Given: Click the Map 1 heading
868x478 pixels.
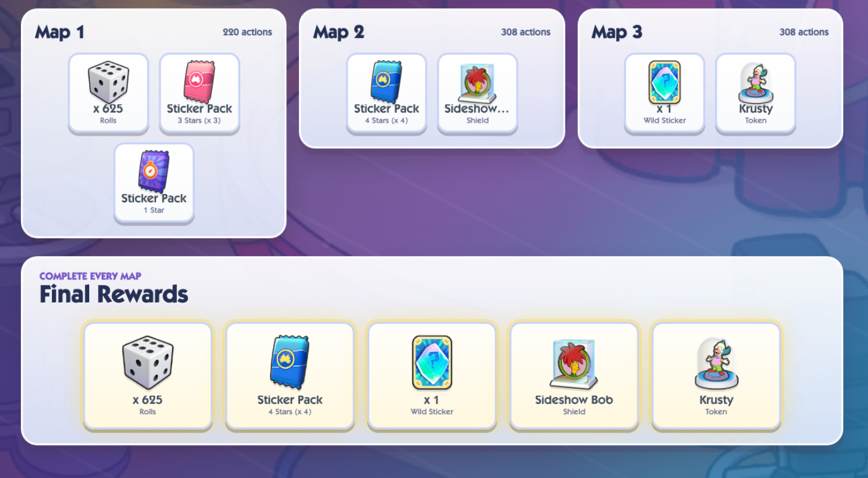Looking at the screenshot, I should [59, 32].
